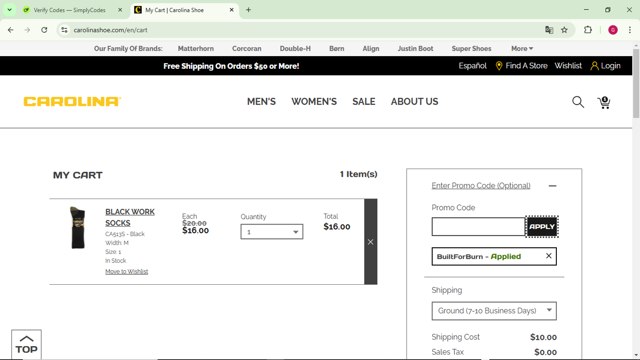Open the SALE menu
This screenshot has width=640, height=360.
(x=364, y=102)
